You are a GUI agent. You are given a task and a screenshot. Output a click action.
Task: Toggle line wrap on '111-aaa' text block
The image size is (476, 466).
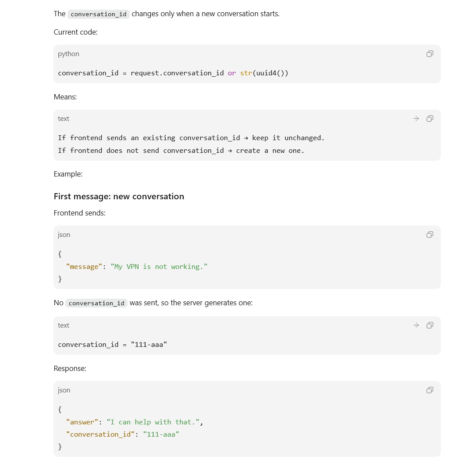point(416,325)
